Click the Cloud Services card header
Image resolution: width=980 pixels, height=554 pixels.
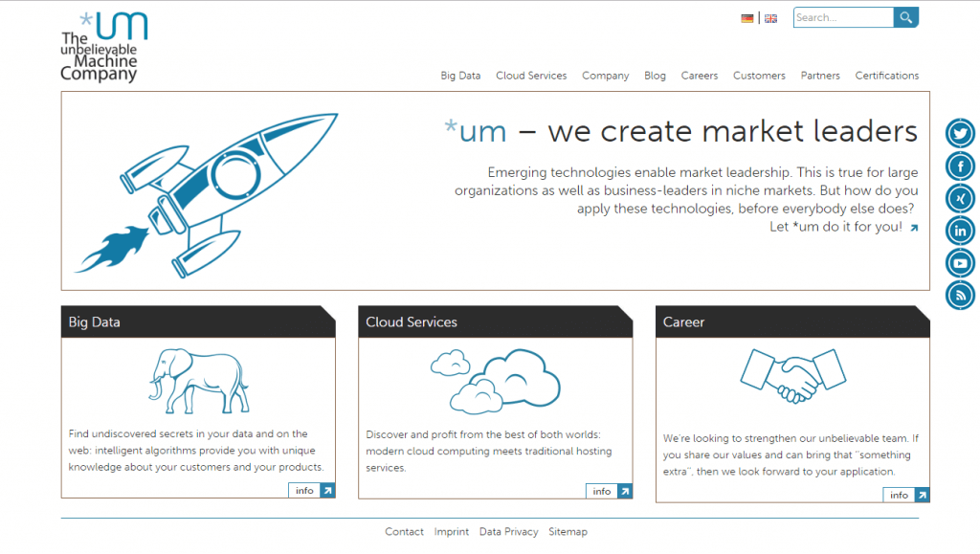click(x=496, y=321)
